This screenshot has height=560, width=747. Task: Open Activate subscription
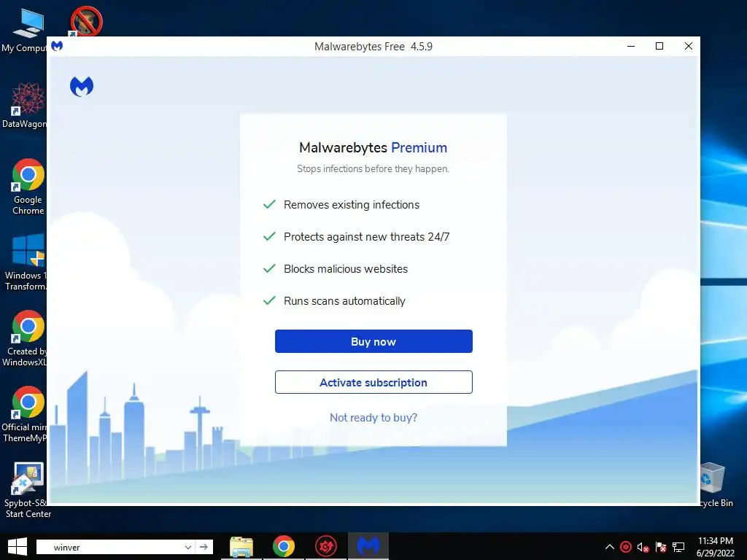[373, 382]
